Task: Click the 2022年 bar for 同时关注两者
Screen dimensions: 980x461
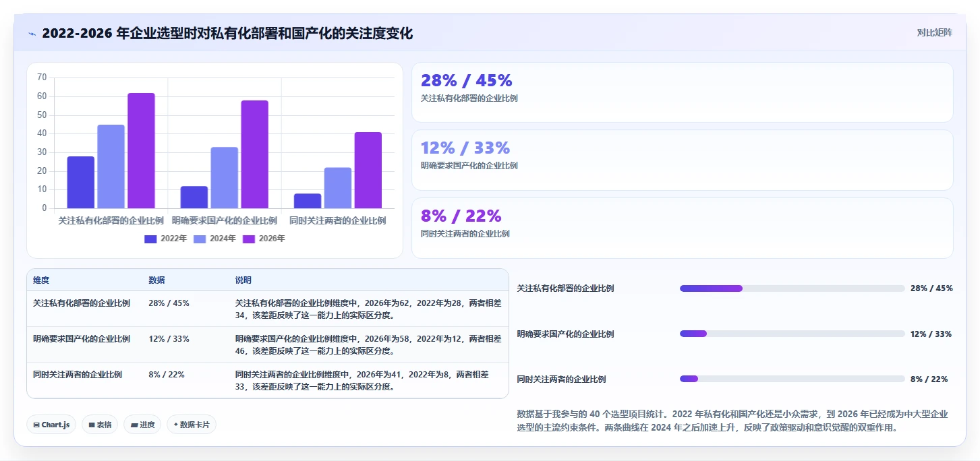Action: pos(308,201)
